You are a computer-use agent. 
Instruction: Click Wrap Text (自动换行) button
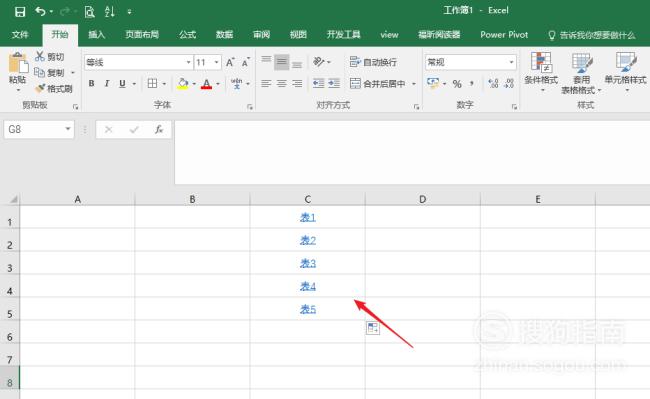373,62
